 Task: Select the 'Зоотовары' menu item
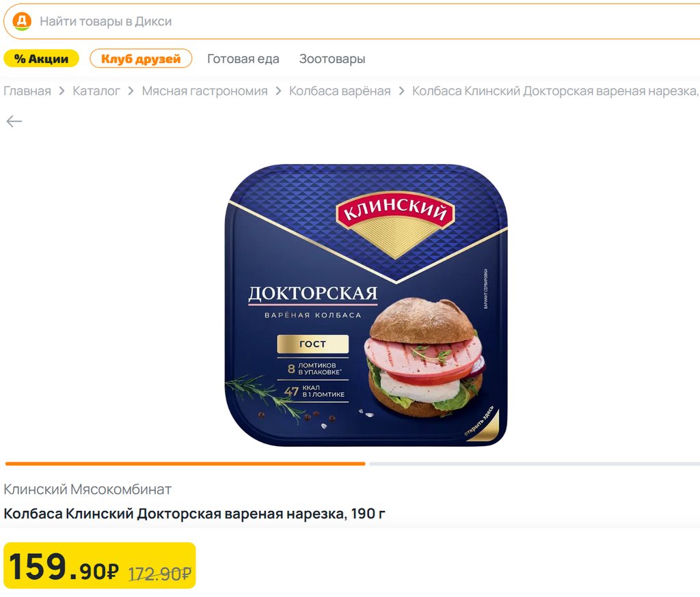[x=332, y=59]
